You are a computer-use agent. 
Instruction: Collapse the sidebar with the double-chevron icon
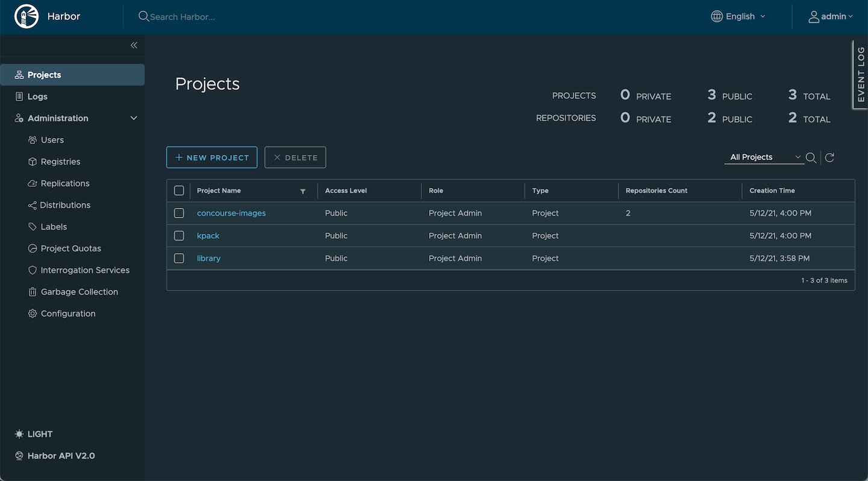134,45
